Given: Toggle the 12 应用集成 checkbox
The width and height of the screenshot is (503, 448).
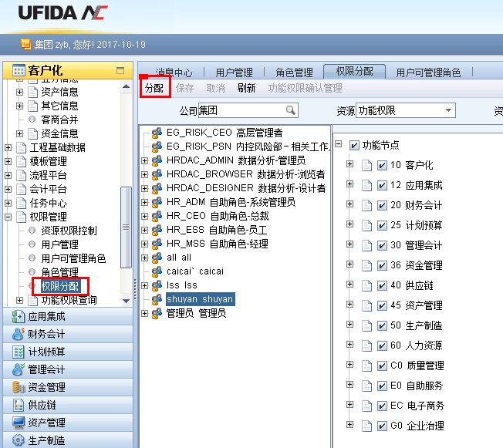Looking at the screenshot, I should pos(382,185).
